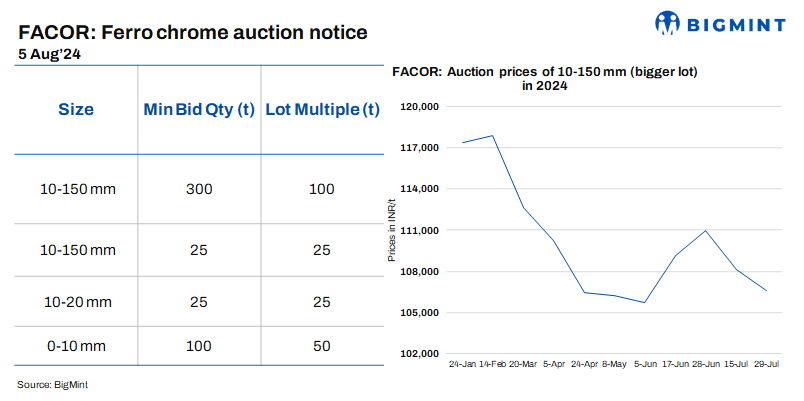Click the 10-20 mm size cell

[75, 301]
